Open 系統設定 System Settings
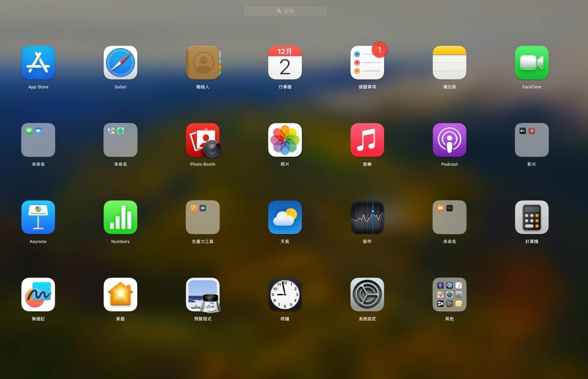 367,295
